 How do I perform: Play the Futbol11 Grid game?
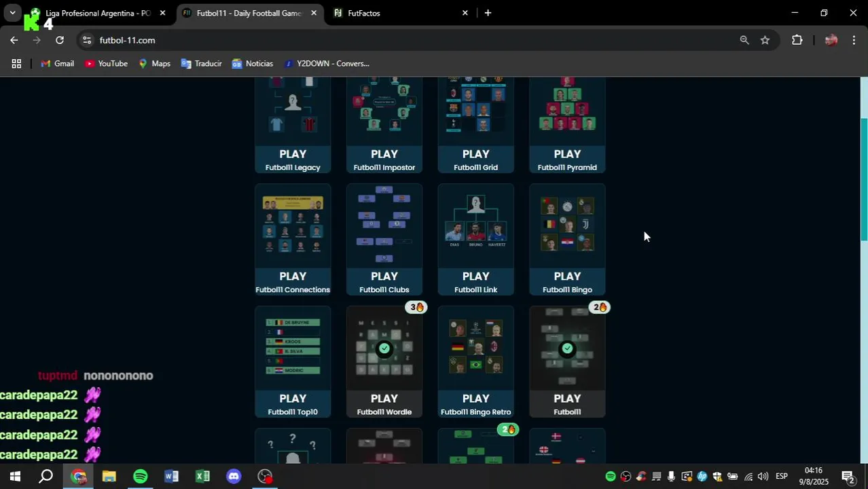click(475, 125)
